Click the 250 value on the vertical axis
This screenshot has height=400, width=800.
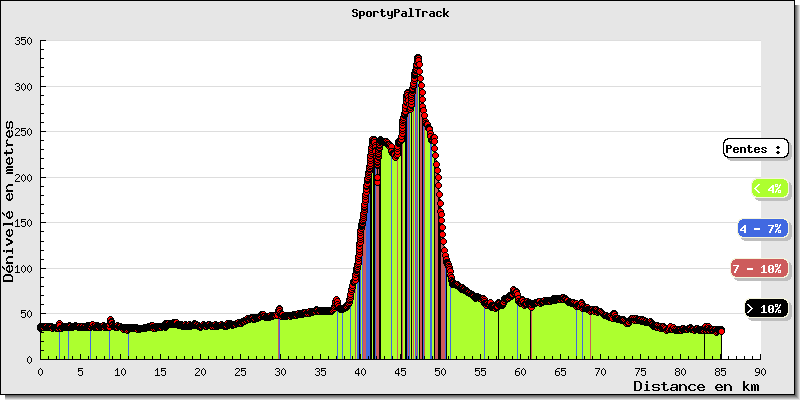tap(21, 132)
